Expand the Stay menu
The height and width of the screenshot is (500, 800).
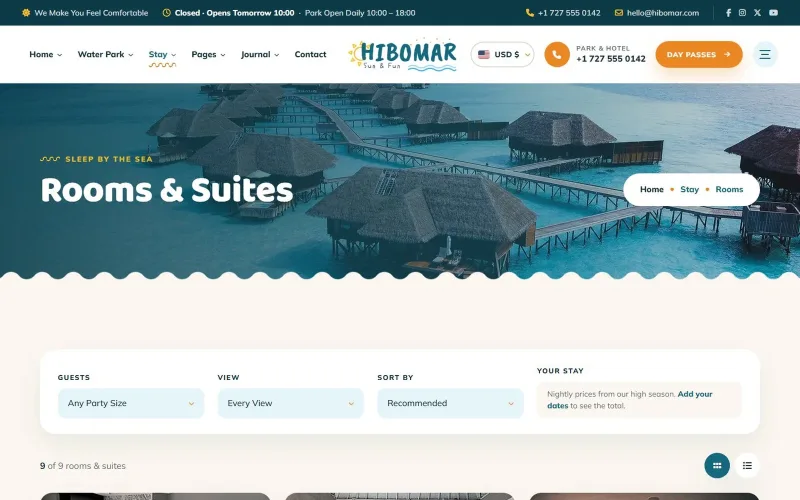(162, 54)
